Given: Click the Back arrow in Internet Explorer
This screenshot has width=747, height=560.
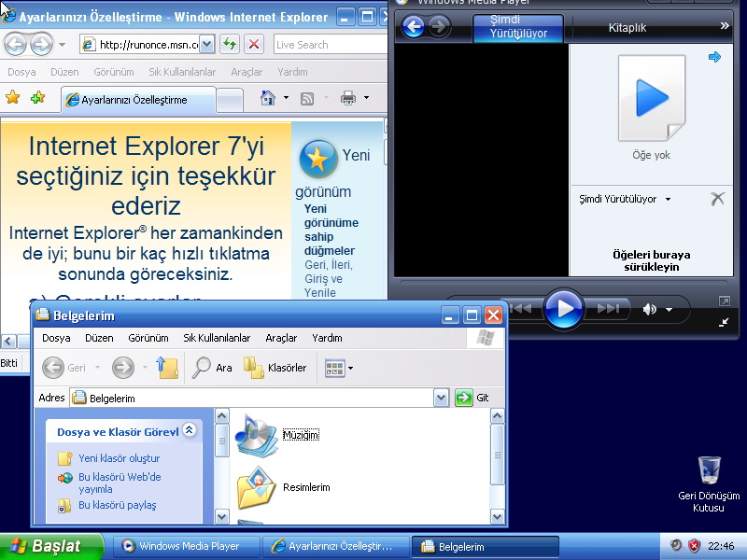Looking at the screenshot, I should [x=15, y=45].
